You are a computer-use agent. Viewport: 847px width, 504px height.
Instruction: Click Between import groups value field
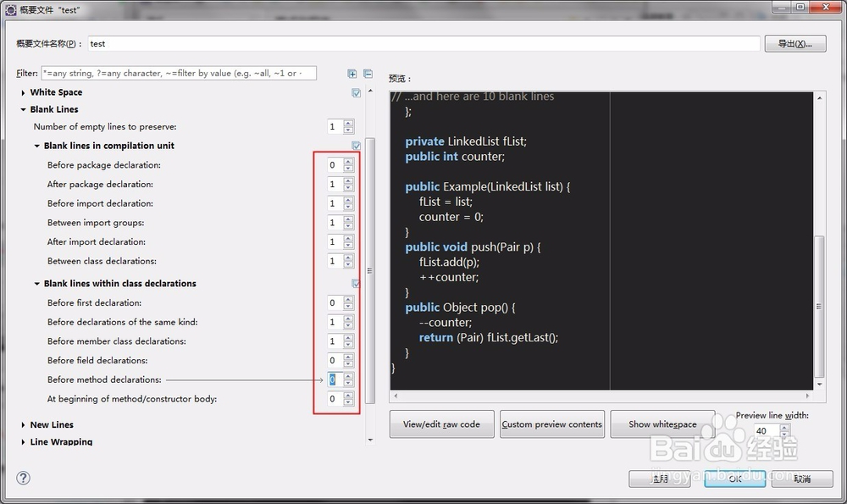coord(335,223)
